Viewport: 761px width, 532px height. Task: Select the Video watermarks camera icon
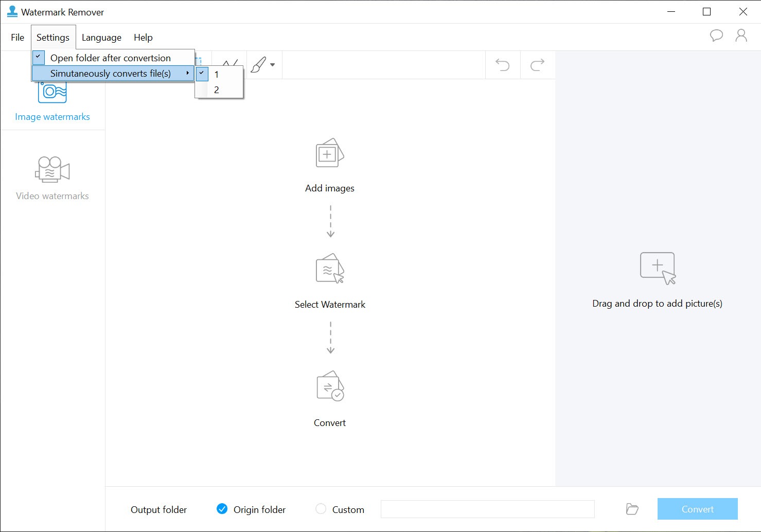(52, 170)
